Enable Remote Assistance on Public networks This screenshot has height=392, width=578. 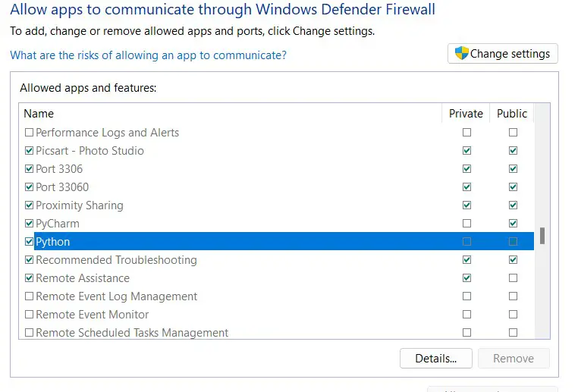tap(513, 278)
